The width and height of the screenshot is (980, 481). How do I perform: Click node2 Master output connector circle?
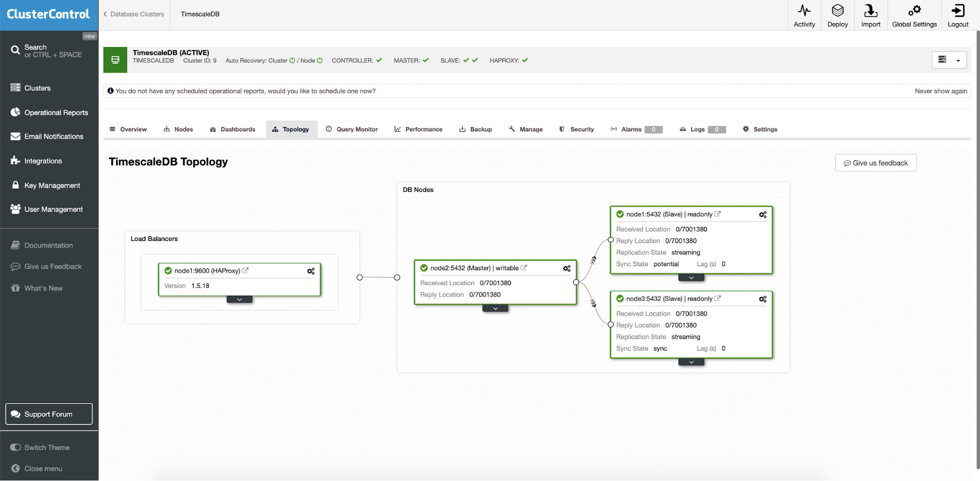tap(576, 282)
